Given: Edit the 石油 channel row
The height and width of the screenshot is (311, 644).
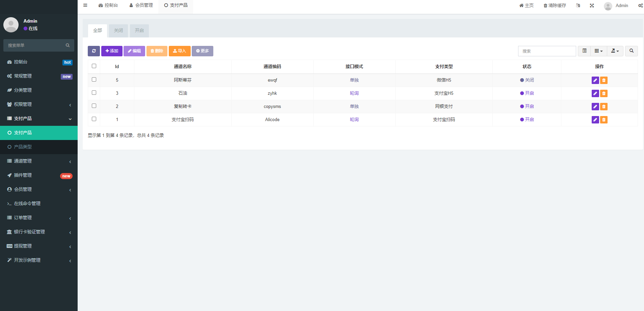Looking at the screenshot, I should (595, 93).
